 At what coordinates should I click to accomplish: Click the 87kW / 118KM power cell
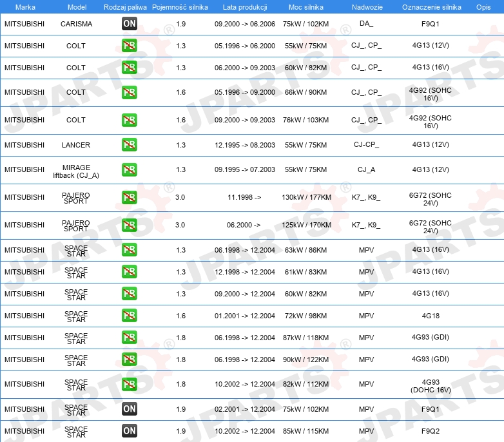pyautogui.click(x=305, y=338)
